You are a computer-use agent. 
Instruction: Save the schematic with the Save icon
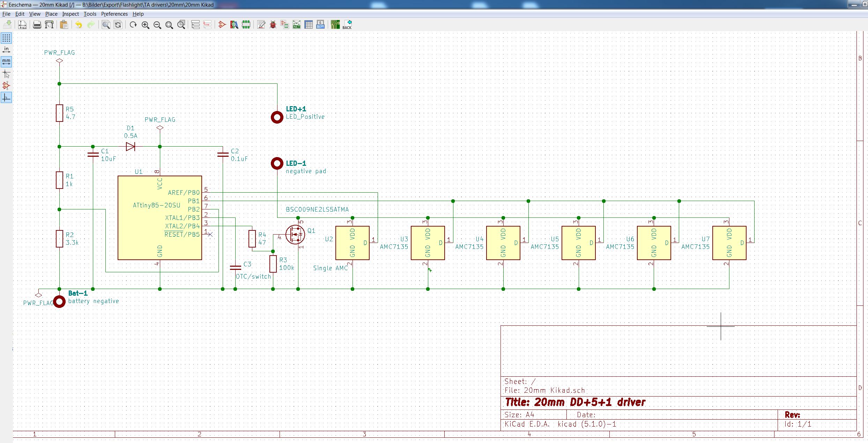(7, 24)
